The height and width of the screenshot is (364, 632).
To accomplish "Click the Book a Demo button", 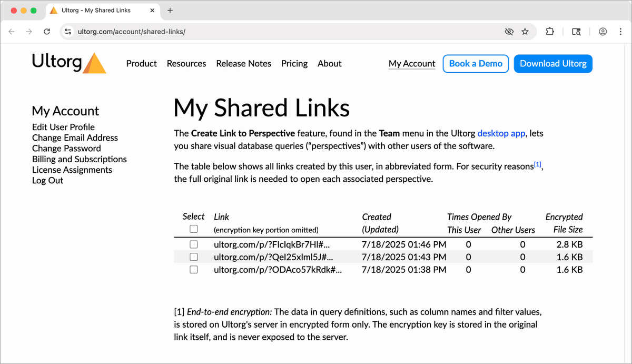I will pyautogui.click(x=476, y=64).
